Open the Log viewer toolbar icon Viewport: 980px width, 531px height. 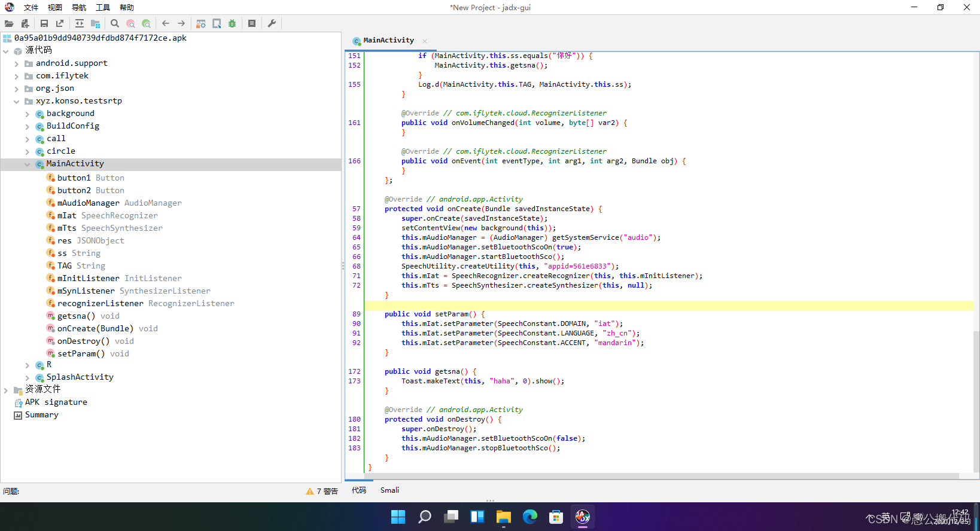click(252, 23)
